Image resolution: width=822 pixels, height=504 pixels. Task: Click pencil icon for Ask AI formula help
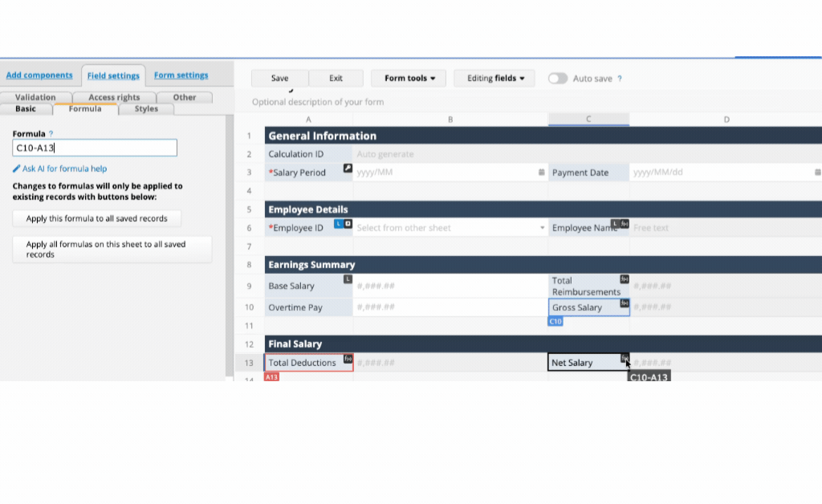click(x=16, y=169)
